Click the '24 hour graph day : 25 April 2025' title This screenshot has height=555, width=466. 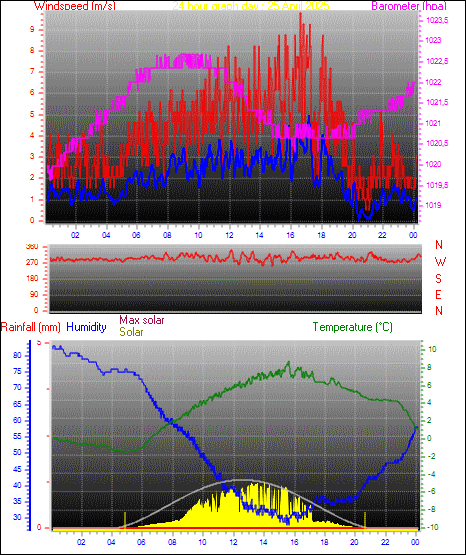(x=251, y=6)
